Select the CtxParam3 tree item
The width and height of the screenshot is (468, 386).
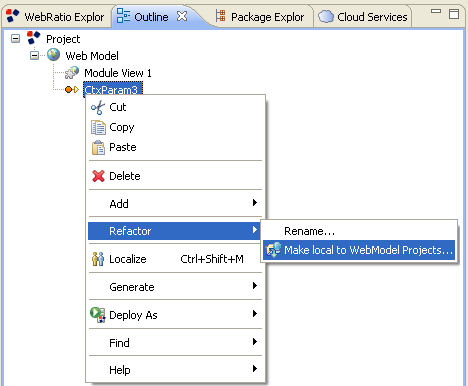pyautogui.click(x=113, y=89)
